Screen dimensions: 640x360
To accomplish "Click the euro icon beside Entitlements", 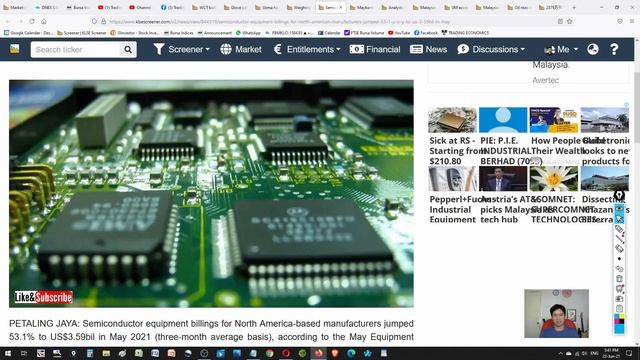I will tap(278, 49).
